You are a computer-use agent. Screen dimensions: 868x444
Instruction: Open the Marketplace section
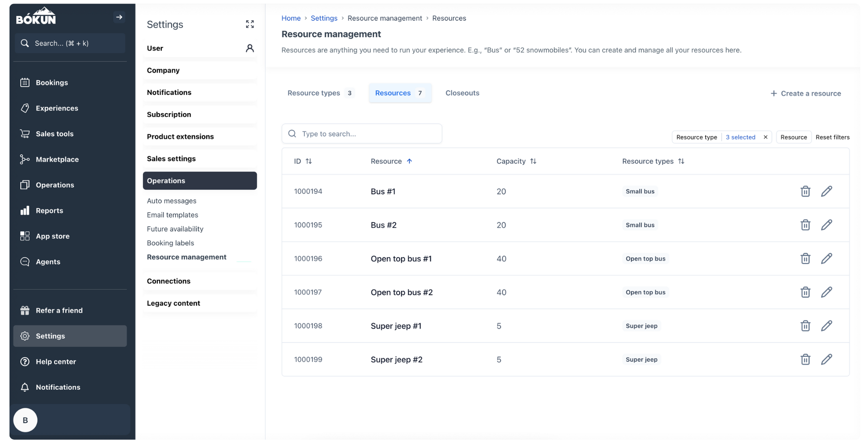coord(57,159)
